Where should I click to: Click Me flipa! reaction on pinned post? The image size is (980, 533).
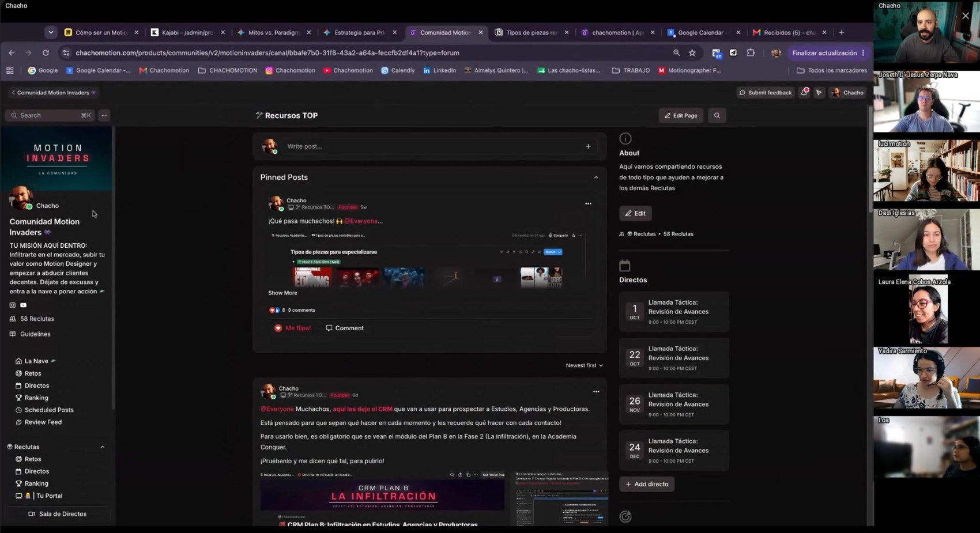(293, 328)
